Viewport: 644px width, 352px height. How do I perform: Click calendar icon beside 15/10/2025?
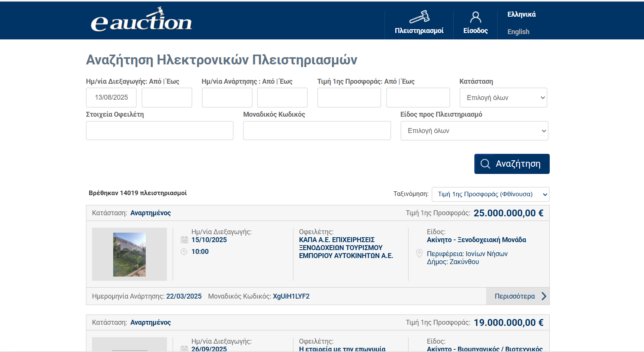(184, 240)
